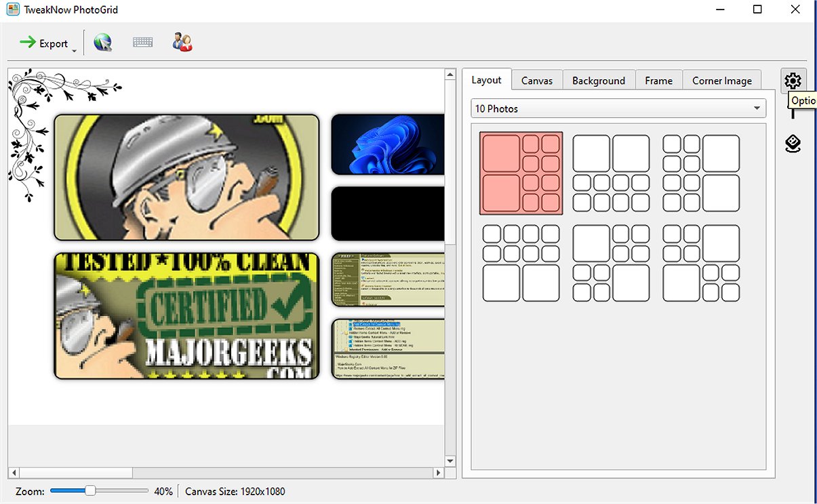Viewport: 817px width, 504px height.
Task: Select the highlighted pink layout thumbnail
Action: coord(521,173)
